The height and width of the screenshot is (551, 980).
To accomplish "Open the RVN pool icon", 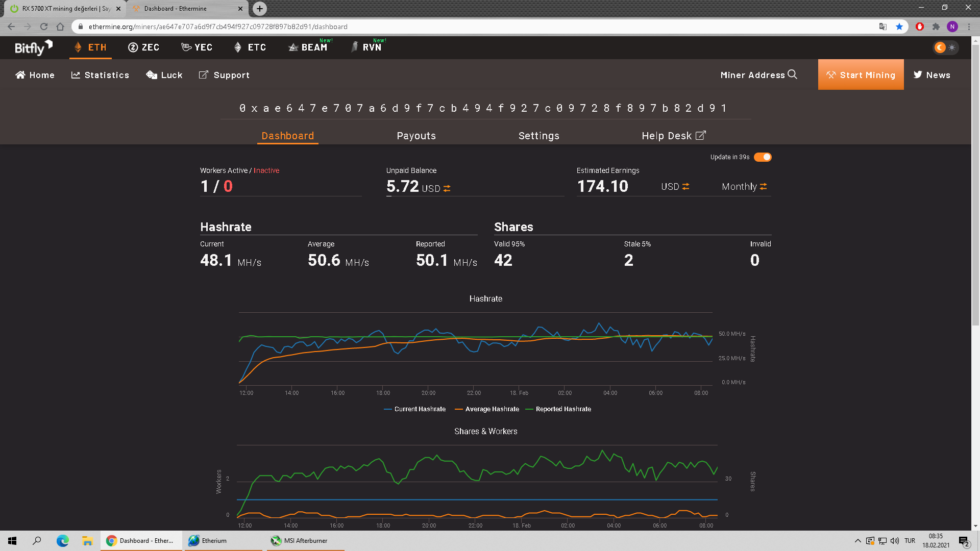I will coord(355,47).
